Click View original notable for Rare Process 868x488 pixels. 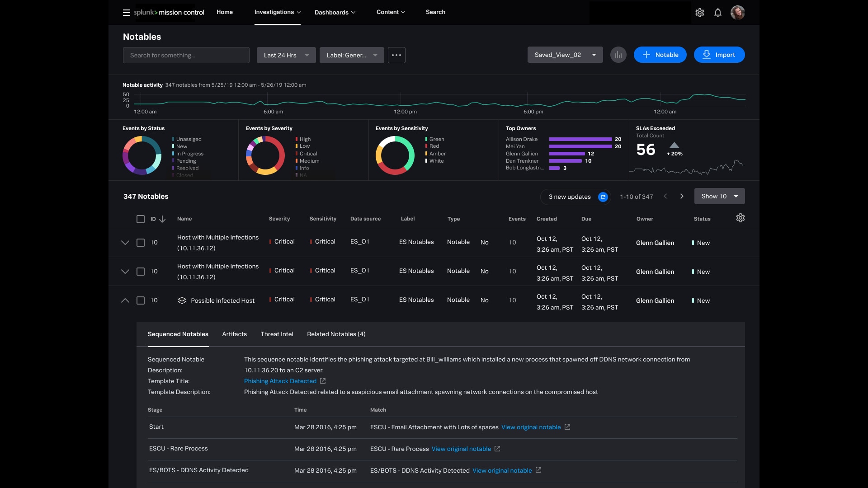[x=461, y=449]
